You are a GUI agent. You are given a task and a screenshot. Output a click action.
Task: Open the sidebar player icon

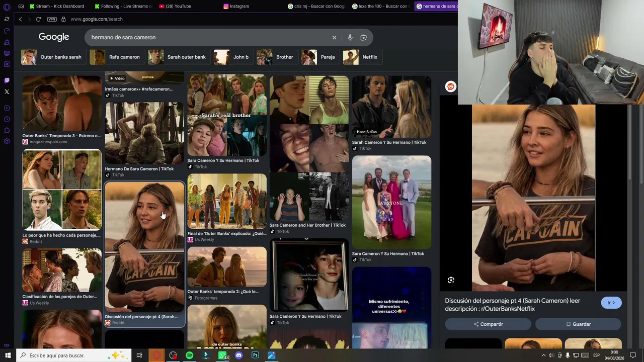[x=7, y=108]
